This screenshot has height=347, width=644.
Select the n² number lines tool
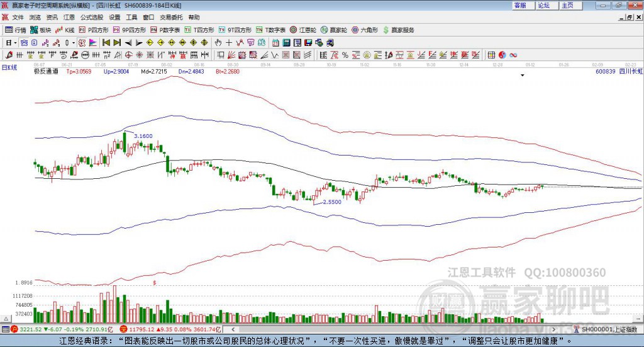(107, 55)
